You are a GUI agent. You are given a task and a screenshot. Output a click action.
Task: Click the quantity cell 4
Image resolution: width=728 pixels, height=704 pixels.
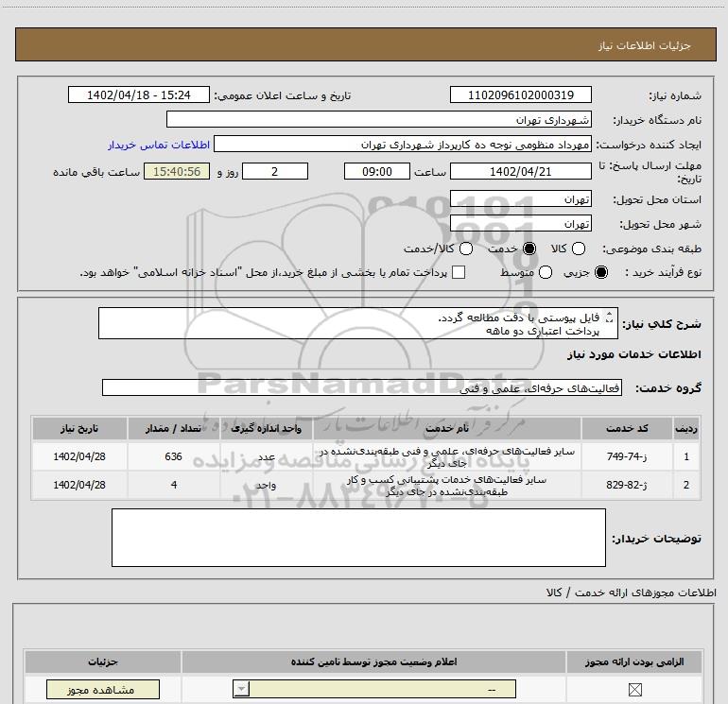[x=174, y=485]
